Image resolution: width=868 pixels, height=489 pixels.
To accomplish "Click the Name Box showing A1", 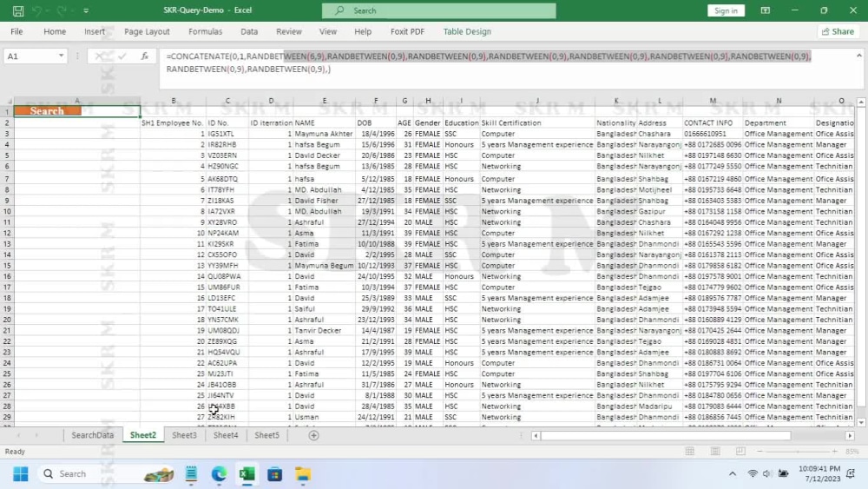I will click(x=30, y=56).
